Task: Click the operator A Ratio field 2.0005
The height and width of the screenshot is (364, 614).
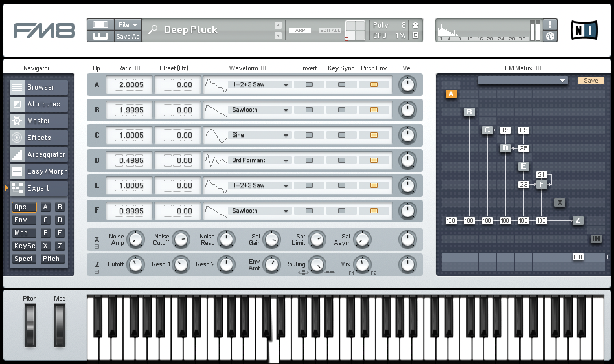Action: point(130,85)
